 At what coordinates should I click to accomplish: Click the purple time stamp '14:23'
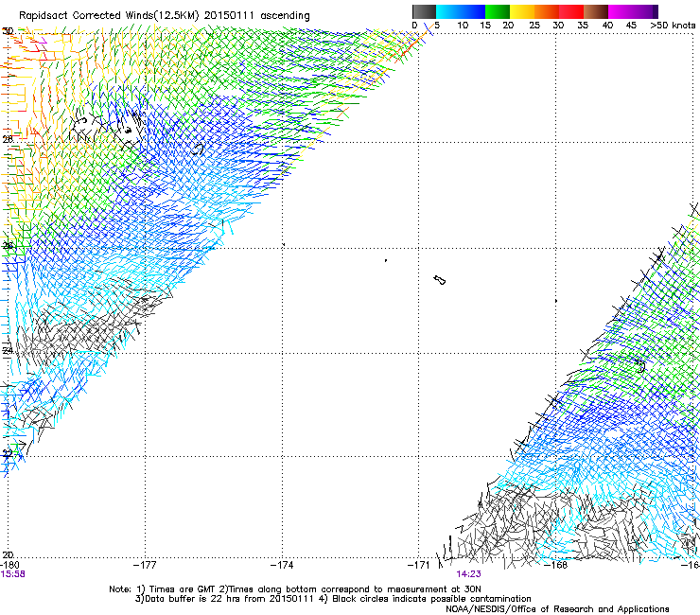coord(469,574)
